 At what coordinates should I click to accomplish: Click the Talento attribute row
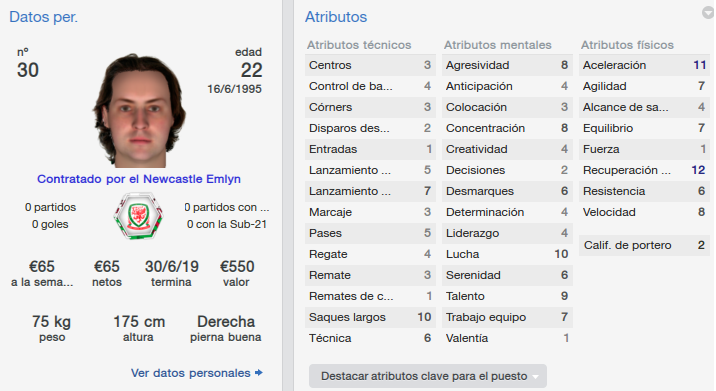(507, 296)
